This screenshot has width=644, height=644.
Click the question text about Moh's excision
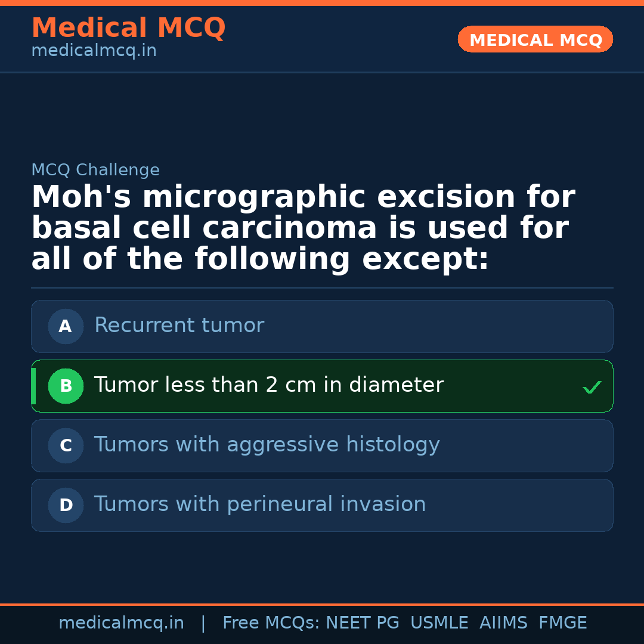pos(303,228)
